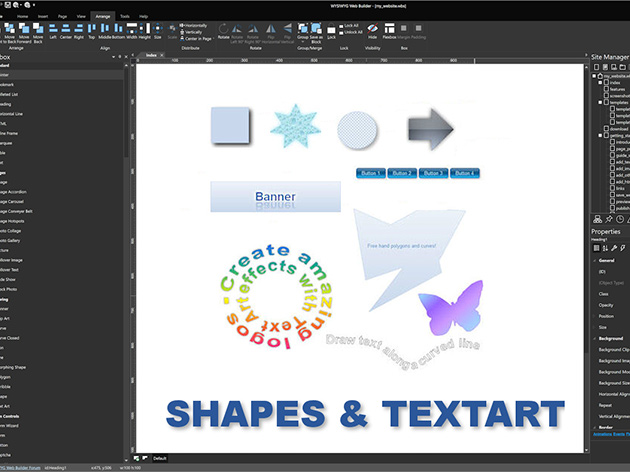Close the index document tab
The image size is (630, 473).
[x=162, y=55]
